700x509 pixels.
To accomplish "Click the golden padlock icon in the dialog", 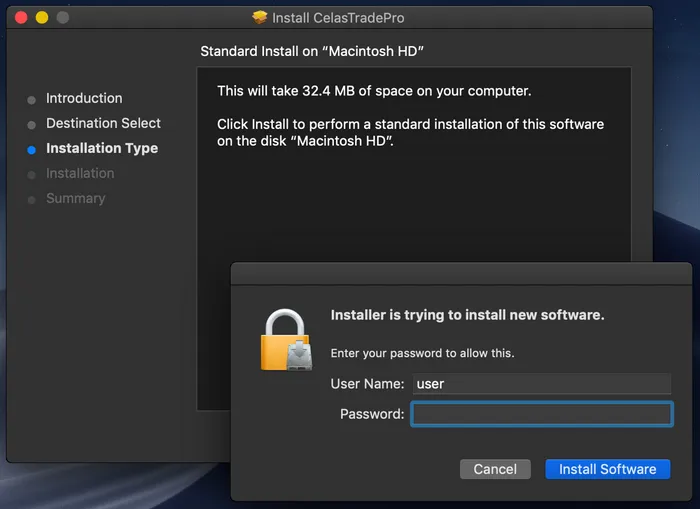I will [286, 340].
